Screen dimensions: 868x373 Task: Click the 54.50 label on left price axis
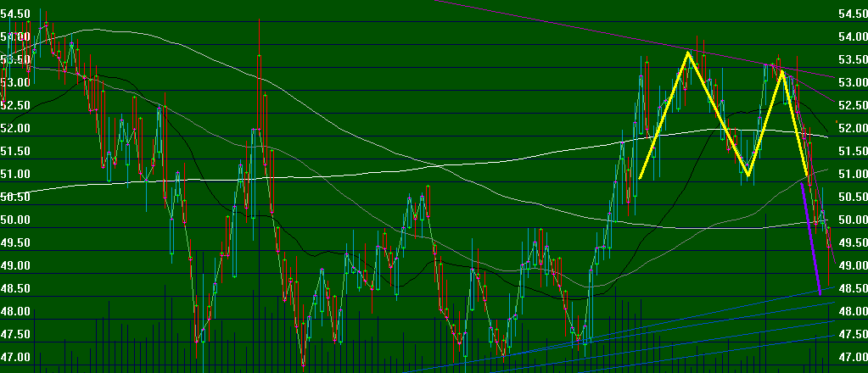(x=15, y=14)
